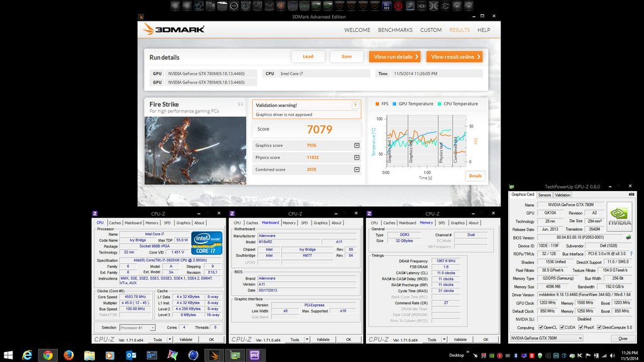Click View result online button
Screen dimensions: 644x362
point(454,57)
